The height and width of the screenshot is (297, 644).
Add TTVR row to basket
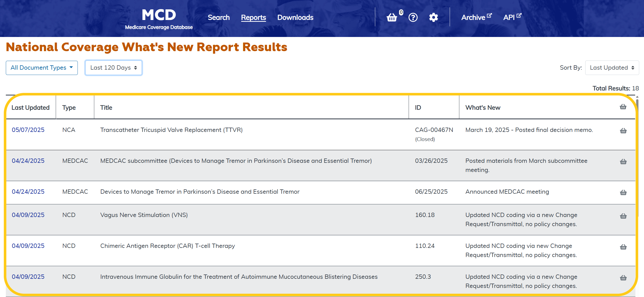623,131
